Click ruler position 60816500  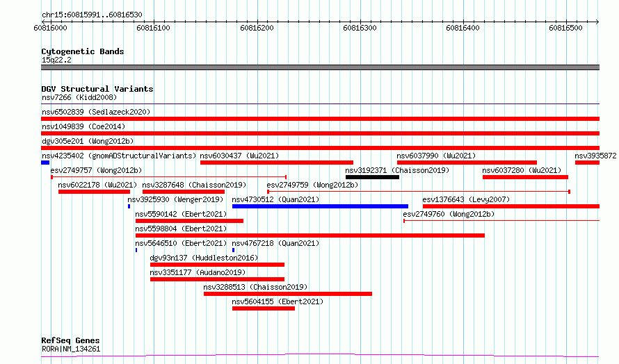565,28
